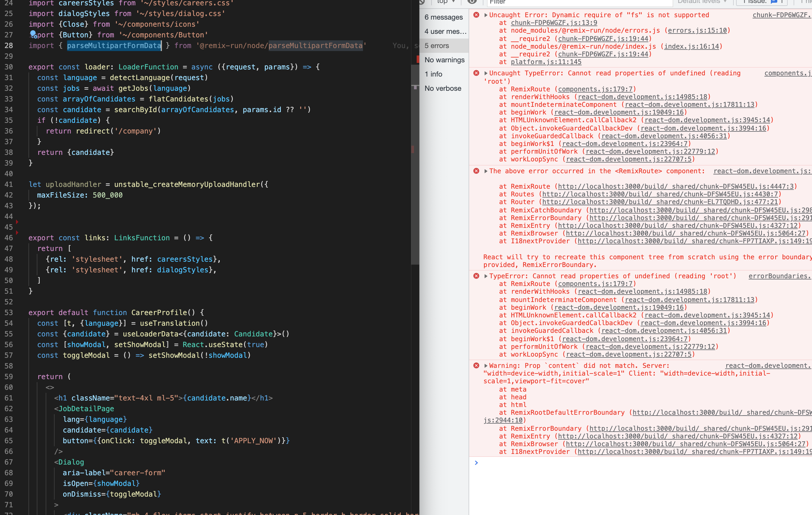Expand 'The above error occurred in the <RemixRoute>' message
Screen dimensions: 812x515
(485, 171)
